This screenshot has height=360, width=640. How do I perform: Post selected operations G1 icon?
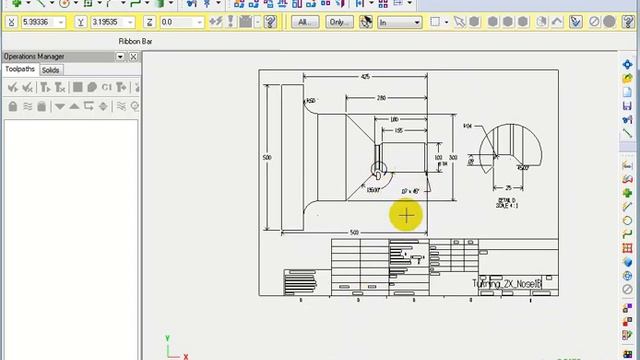(x=107, y=87)
